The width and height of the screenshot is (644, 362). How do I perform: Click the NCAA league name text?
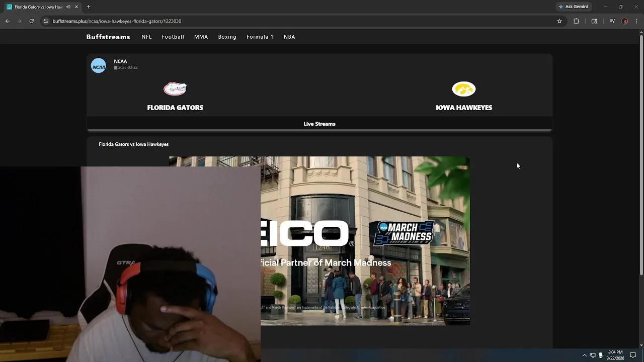click(x=120, y=61)
